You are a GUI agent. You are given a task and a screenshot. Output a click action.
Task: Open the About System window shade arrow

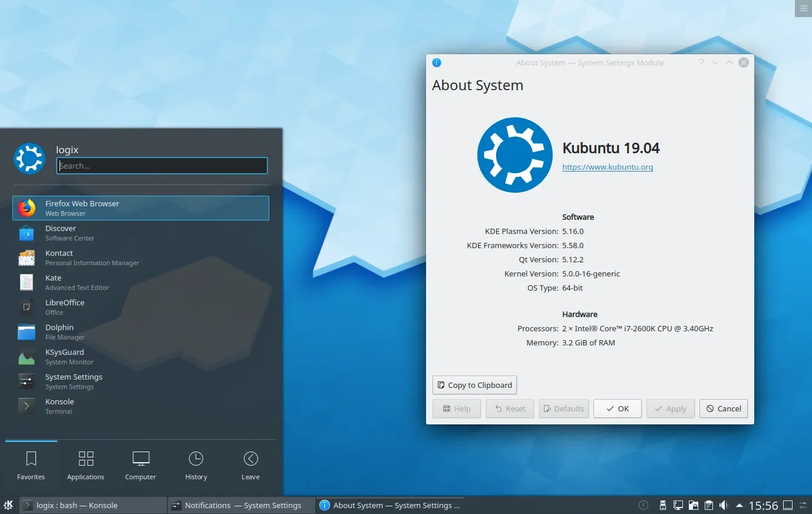715,62
